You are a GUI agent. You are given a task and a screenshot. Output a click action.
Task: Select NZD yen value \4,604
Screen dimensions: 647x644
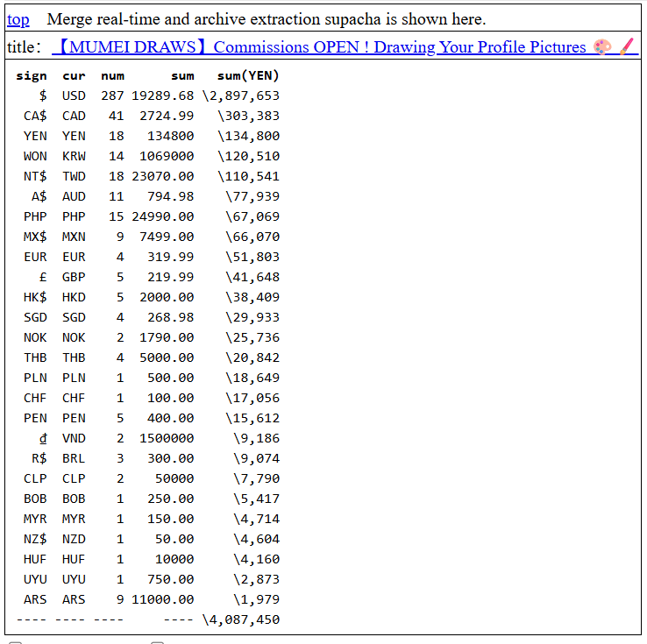tap(256, 539)
